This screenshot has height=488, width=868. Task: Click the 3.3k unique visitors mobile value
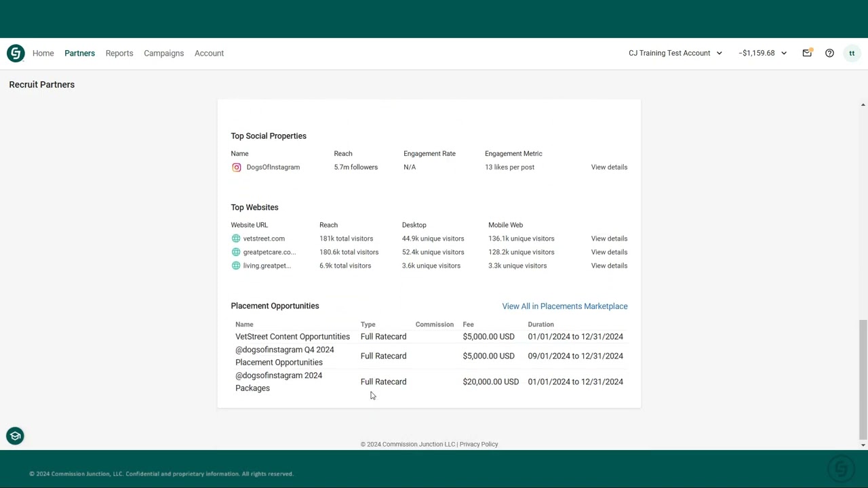[517, 266]
